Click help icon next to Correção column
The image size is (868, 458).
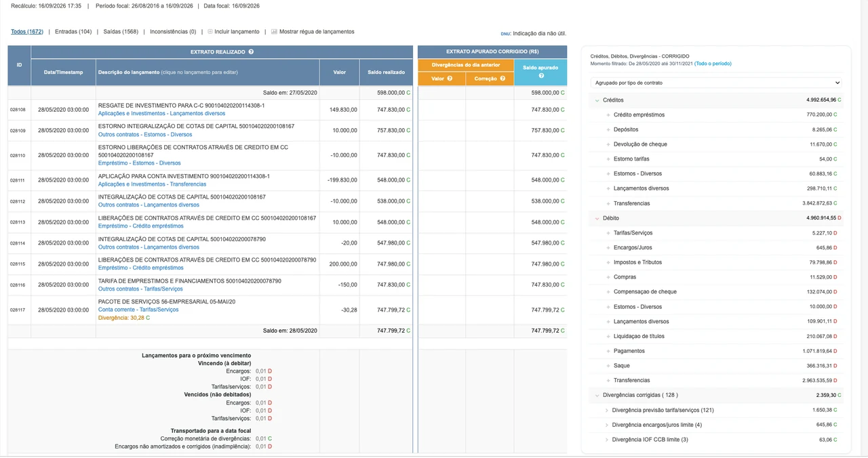pyautogui.click(x=502, y=79)
